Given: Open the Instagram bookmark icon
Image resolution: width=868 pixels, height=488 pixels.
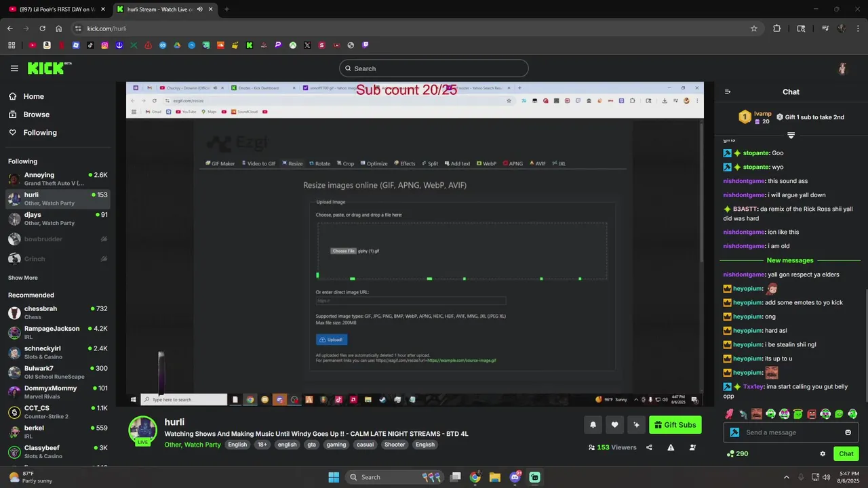Looking at the screenshot, I should 104,45.
